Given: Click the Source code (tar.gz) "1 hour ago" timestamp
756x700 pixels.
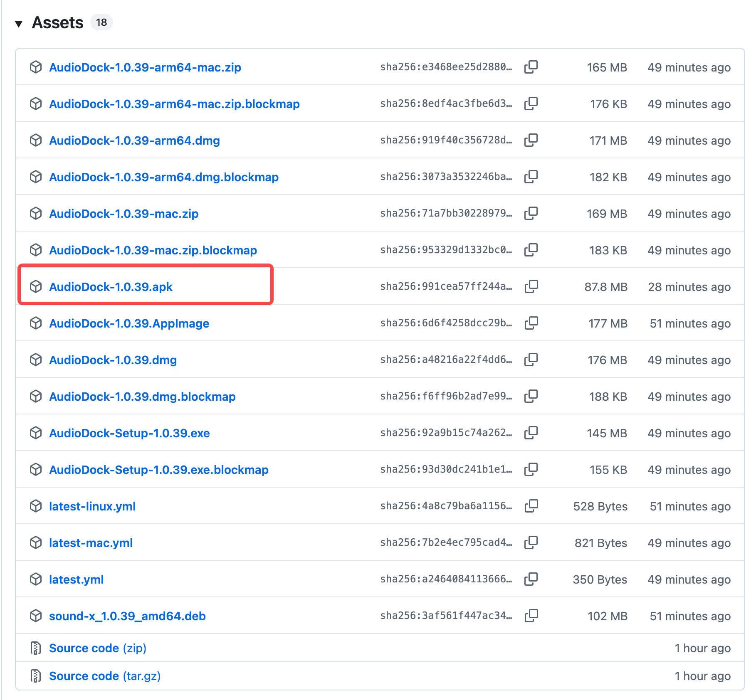Looking at the screenshot, I should point(703,676).
